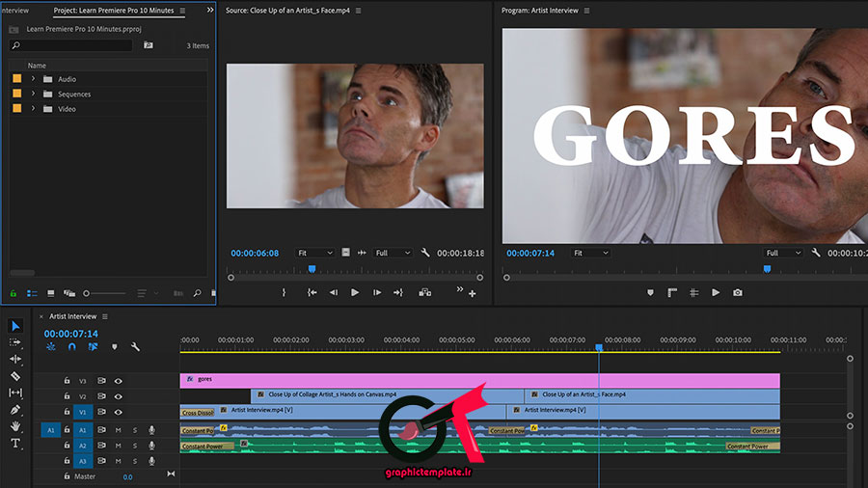Add a marker in the timeline header
The width and height of the screenshot is (868, 488).
pyautogui.click(x=115, y=347)
